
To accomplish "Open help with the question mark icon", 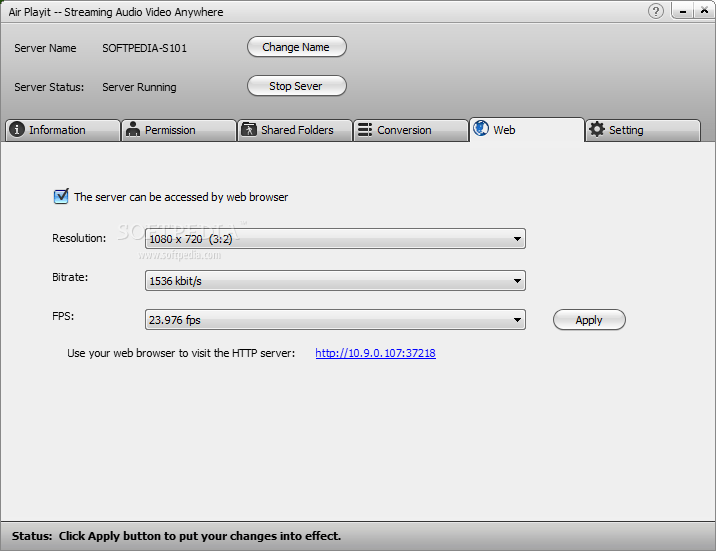I will 656,11.
